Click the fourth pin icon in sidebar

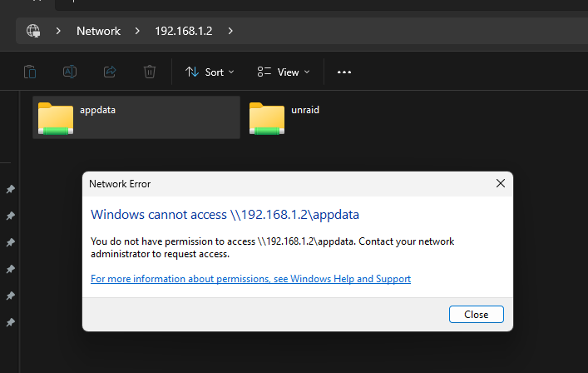[11, 269]
